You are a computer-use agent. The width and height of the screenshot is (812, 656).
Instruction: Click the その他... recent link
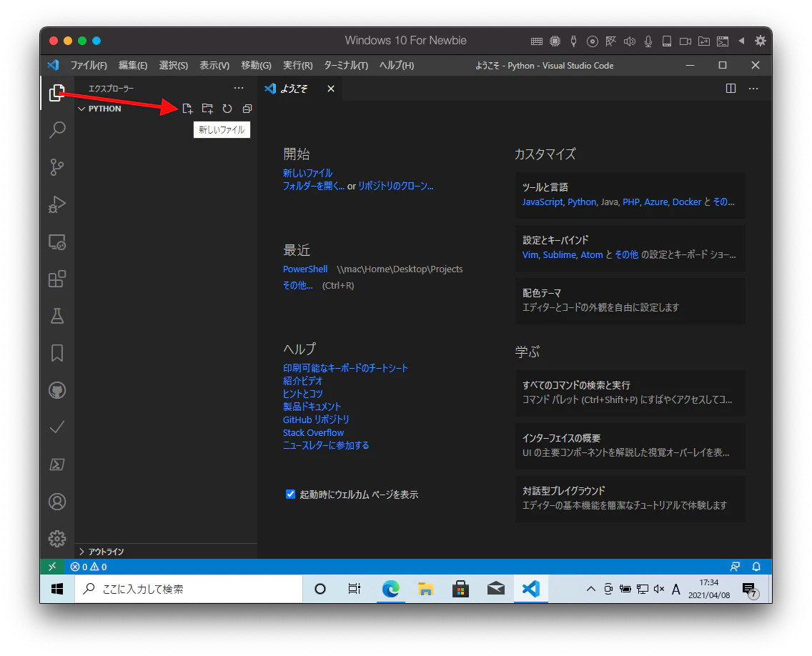coord(298,285)
